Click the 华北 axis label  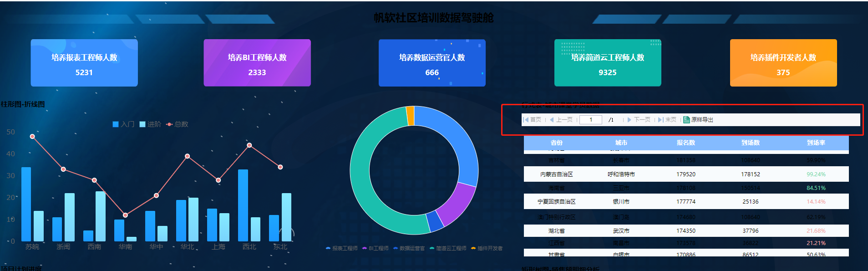(x=187, y=246)
